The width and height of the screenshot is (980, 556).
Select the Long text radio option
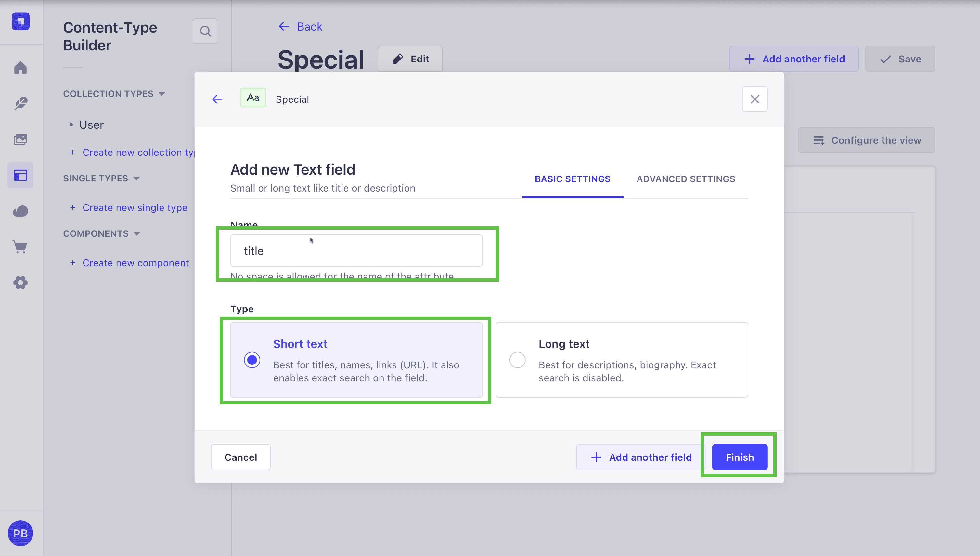tap(517, 360)
